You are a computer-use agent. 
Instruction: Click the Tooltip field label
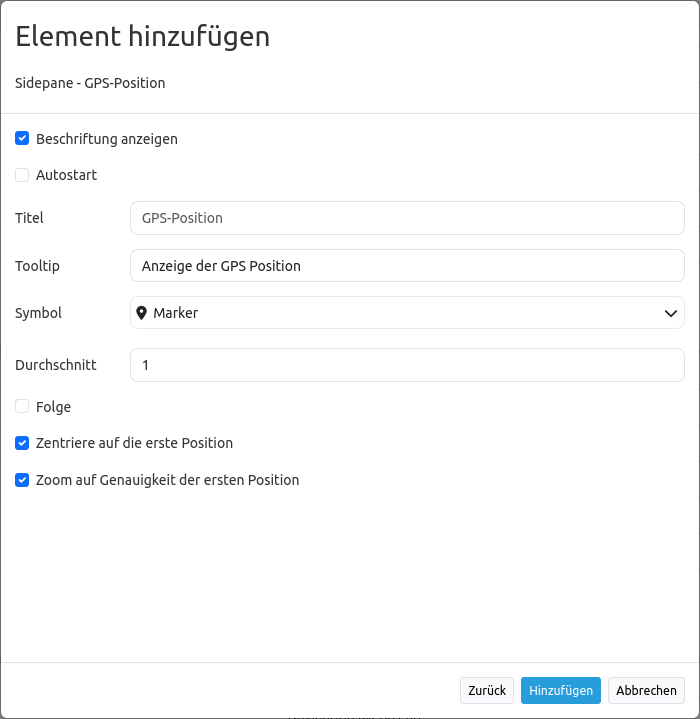38,266
